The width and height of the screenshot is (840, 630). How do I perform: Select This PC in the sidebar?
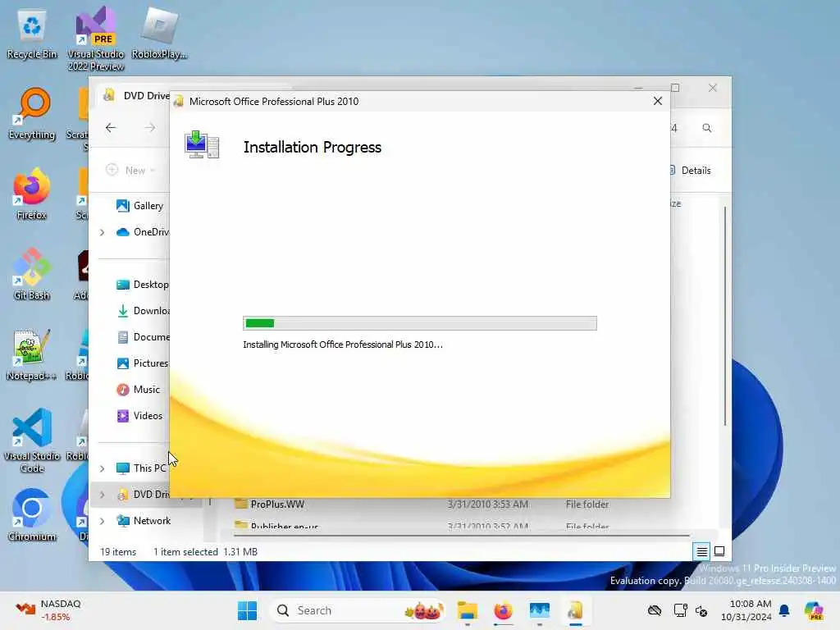pyautogui.click(x=141, y=468)
